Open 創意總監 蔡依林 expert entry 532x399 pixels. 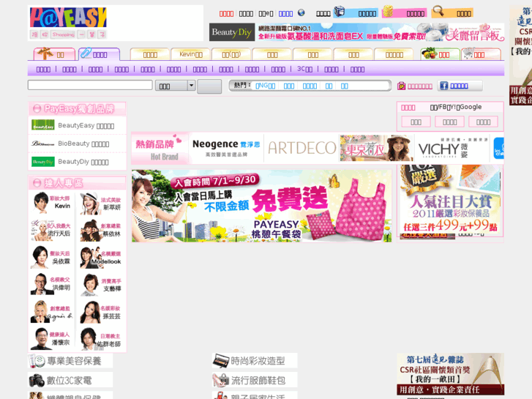tap(101, 230)
